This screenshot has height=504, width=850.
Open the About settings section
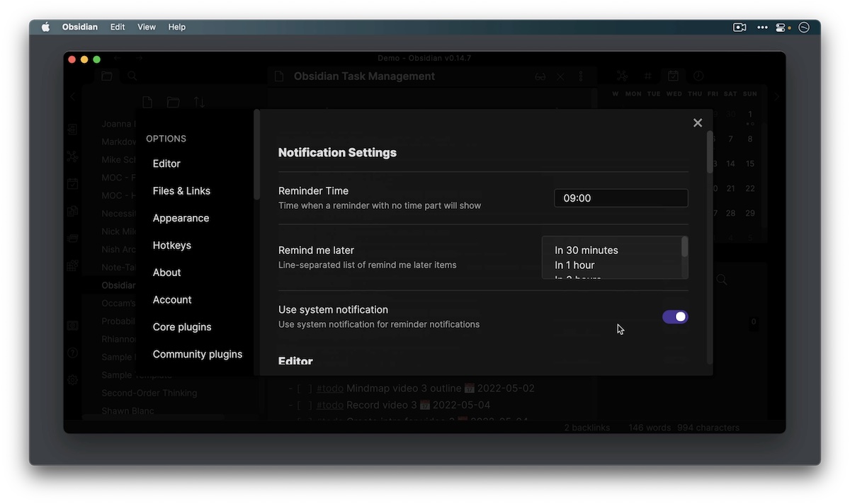pos(166,273)
